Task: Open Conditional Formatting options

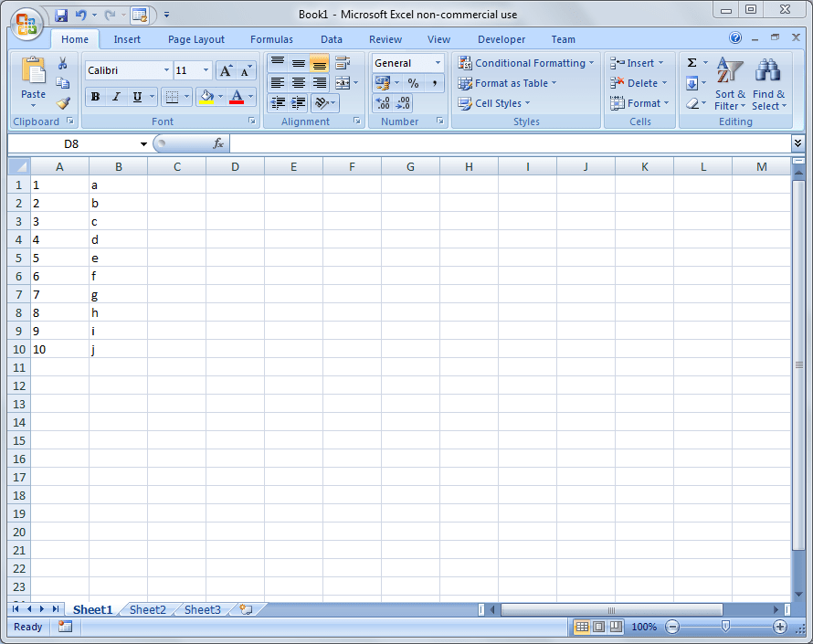Action: (x=526, y=62)
